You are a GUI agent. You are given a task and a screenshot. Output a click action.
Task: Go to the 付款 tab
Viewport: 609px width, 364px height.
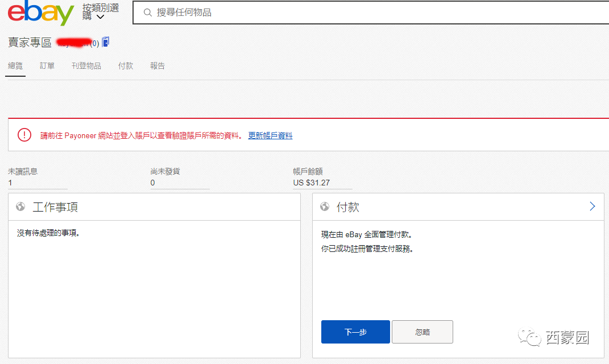pyautogui.click(x=126, y=66)
